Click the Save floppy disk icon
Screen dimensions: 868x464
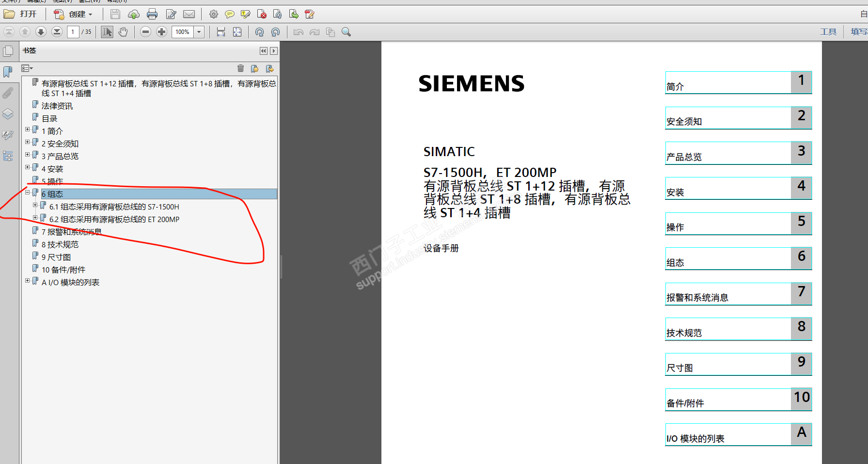click(115, 14)
